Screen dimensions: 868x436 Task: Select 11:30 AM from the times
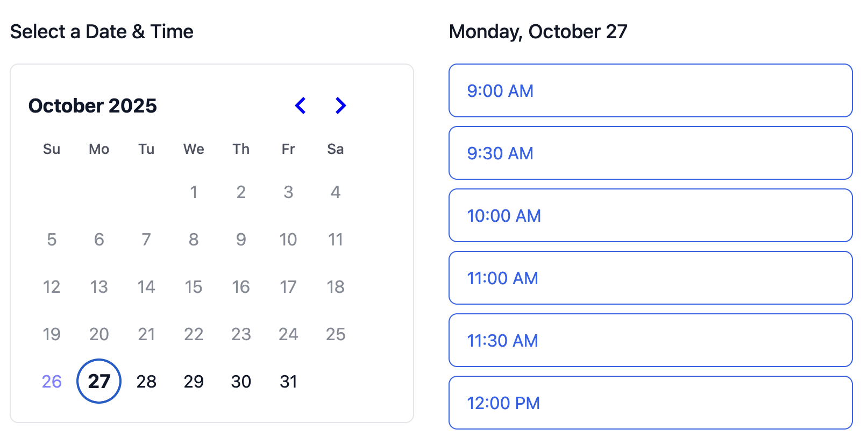pos(650,340)
